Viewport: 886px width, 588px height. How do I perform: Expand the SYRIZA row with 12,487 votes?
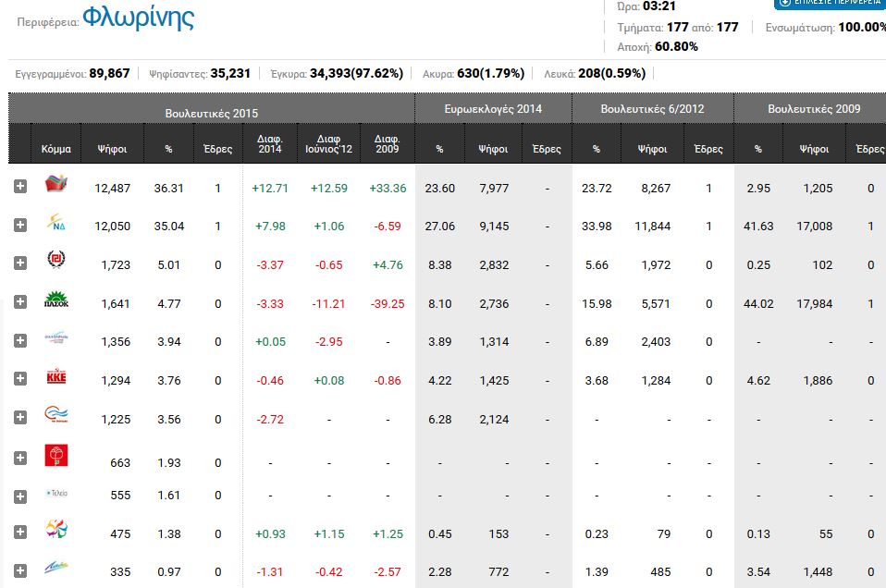(x=20, y=187)
